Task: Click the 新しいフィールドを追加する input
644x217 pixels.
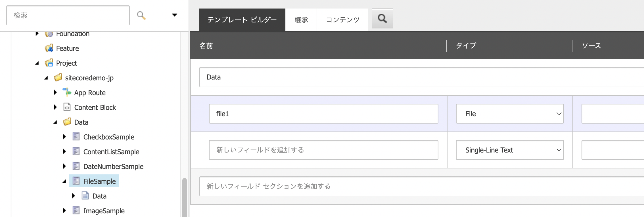Action: coord(324,150)
